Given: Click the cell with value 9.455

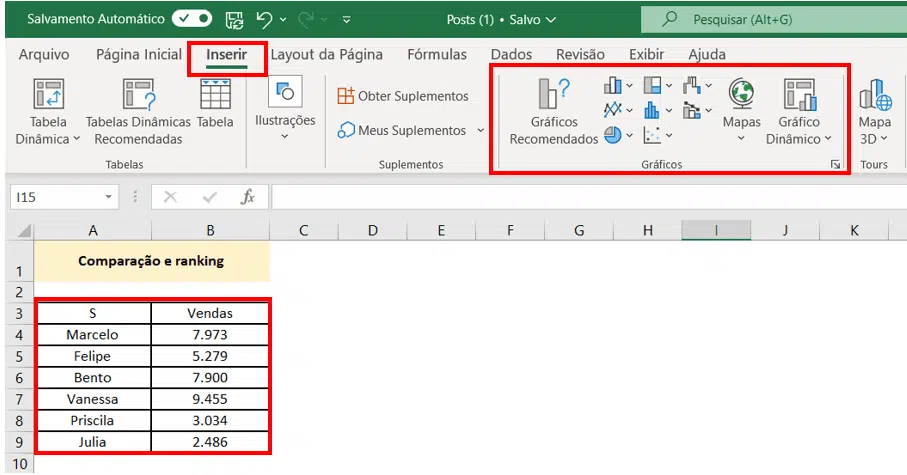Looking at the screenshot, I should pos(210,399).
